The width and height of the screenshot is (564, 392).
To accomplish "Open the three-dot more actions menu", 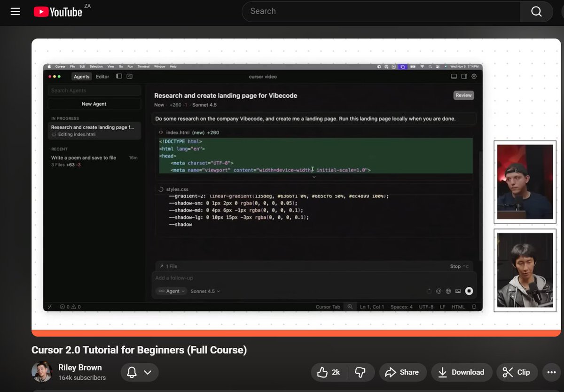I will coord(551,372).
